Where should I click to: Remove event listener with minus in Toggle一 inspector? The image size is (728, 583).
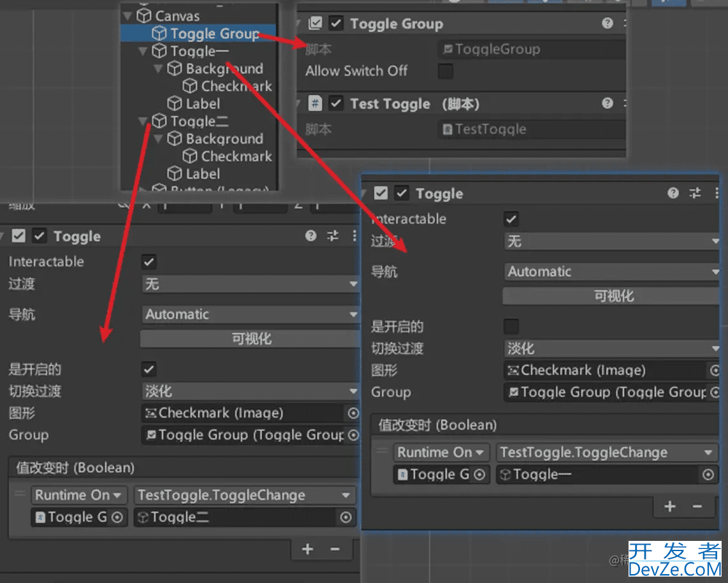click(697, 506)
